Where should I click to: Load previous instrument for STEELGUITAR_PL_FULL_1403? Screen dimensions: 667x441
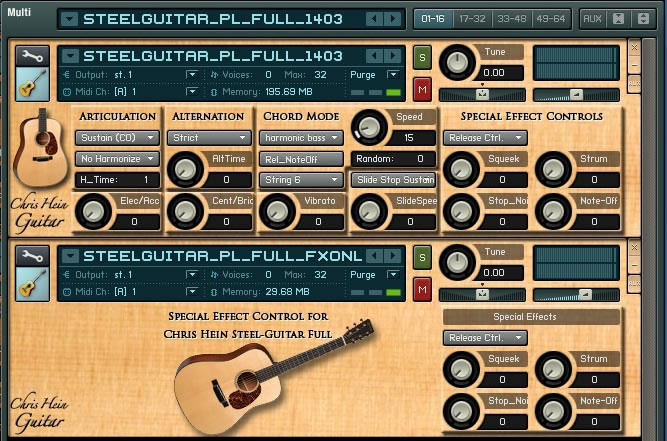click(373, 56)
